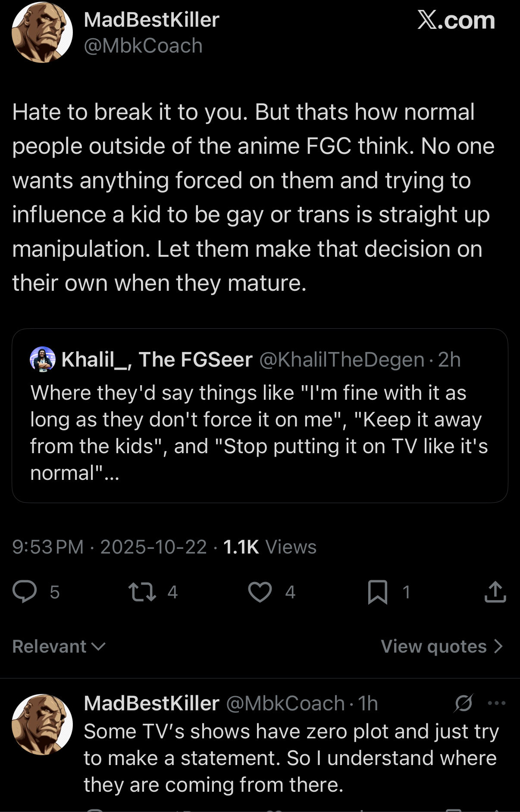Click the MadBestKiller name in the reply

(151, 703)
